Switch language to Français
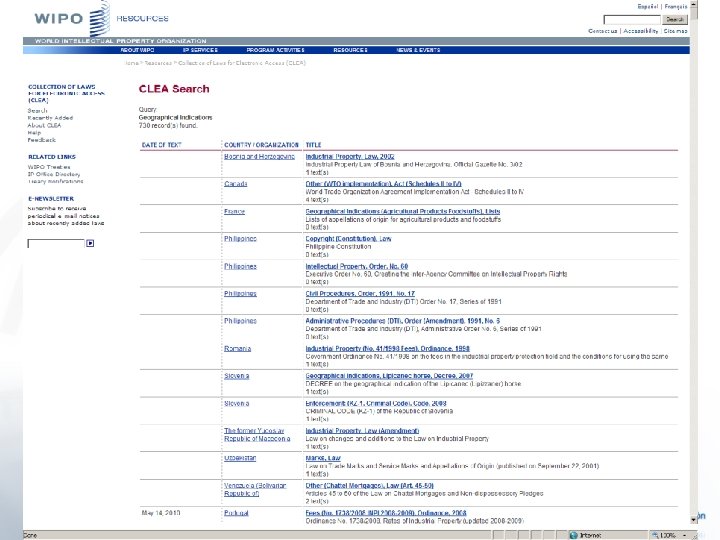 pos(676,6)
